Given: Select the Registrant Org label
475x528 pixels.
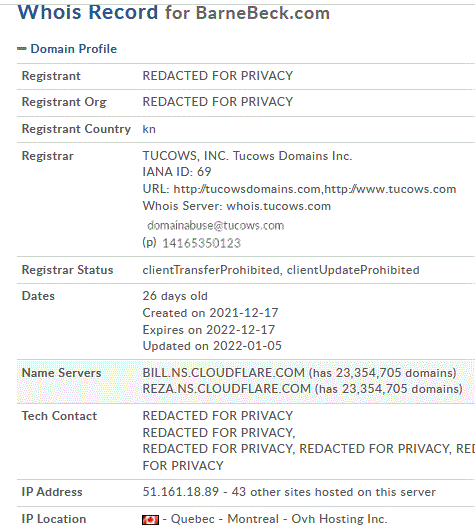Looking at the screenshot, I should [64, 102].
